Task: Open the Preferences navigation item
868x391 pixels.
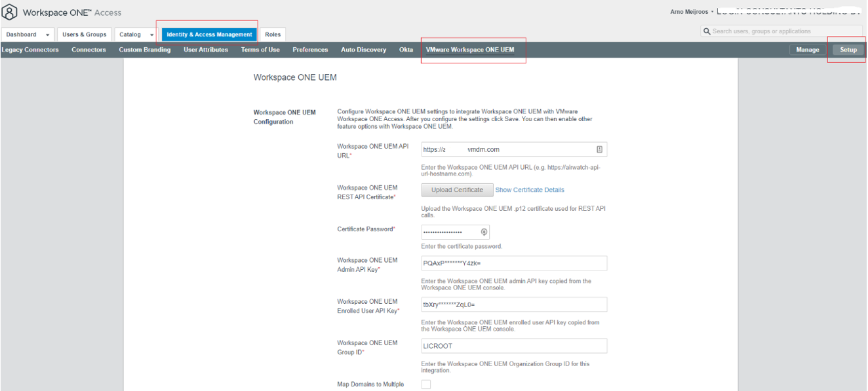Action: pyautogui.click(x=310, y=49)
